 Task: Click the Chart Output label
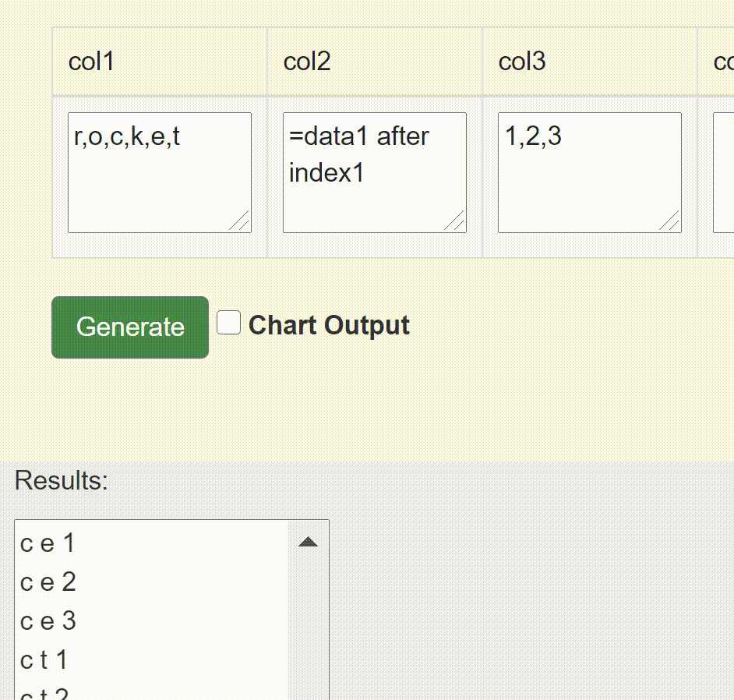(x=329, y=325)
